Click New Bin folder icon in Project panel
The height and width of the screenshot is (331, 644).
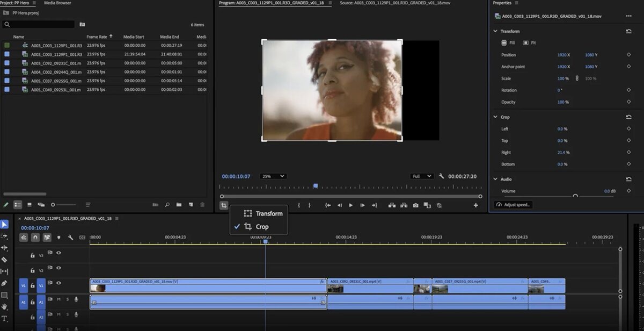(179, 205)
